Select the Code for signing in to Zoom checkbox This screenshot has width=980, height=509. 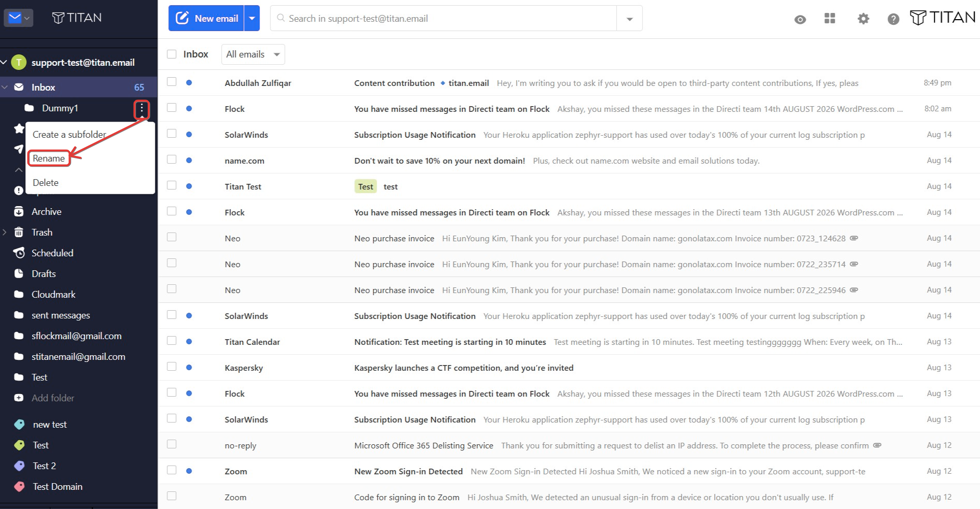172,496
